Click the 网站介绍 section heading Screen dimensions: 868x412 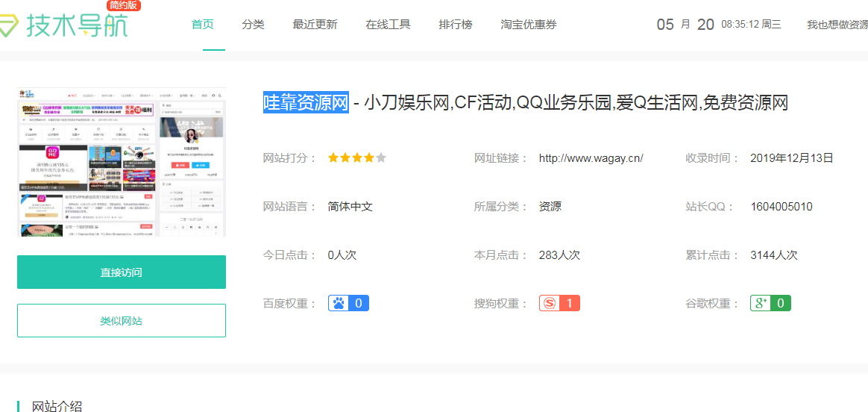click(x=57, y=407)
